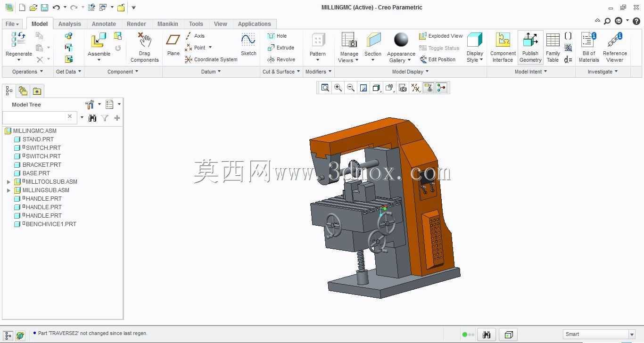Expand the MILLTOOLSUB.ASM node
This screenshot has height=343, width=644.
pos(8,182)
